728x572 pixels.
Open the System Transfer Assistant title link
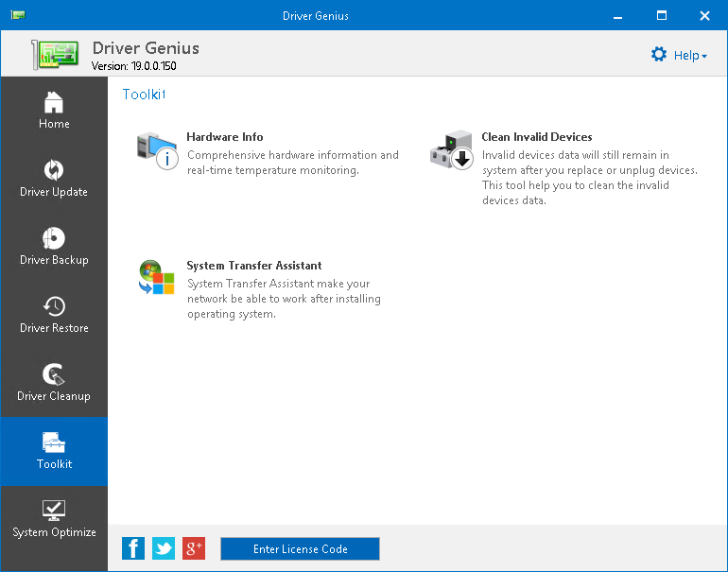[x=254, y=266]
